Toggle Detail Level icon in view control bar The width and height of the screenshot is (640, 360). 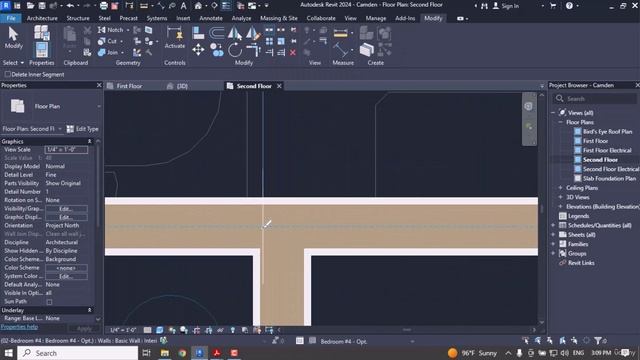coord(147,330)
